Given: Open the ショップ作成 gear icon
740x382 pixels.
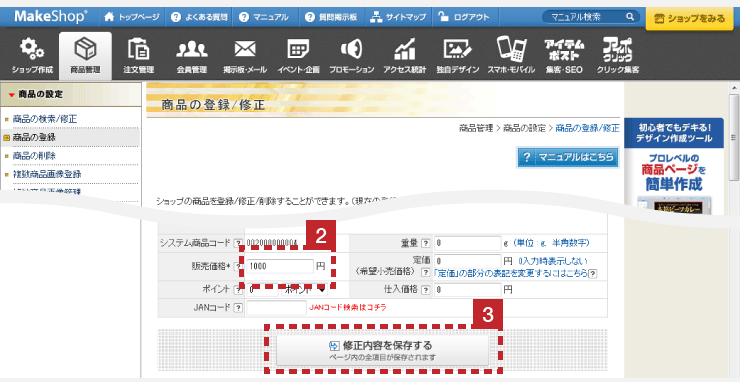Looking at the screenshot, I should point(32,50).
